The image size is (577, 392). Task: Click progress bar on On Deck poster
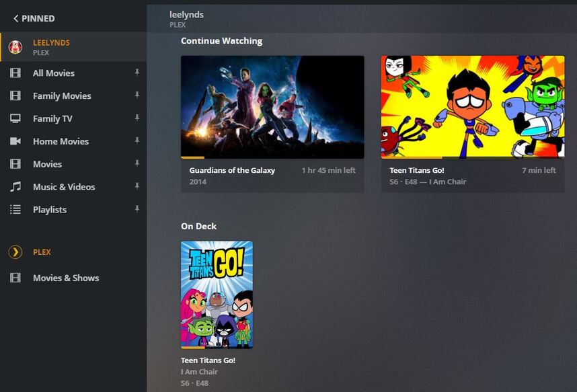(x=217, y=348)
